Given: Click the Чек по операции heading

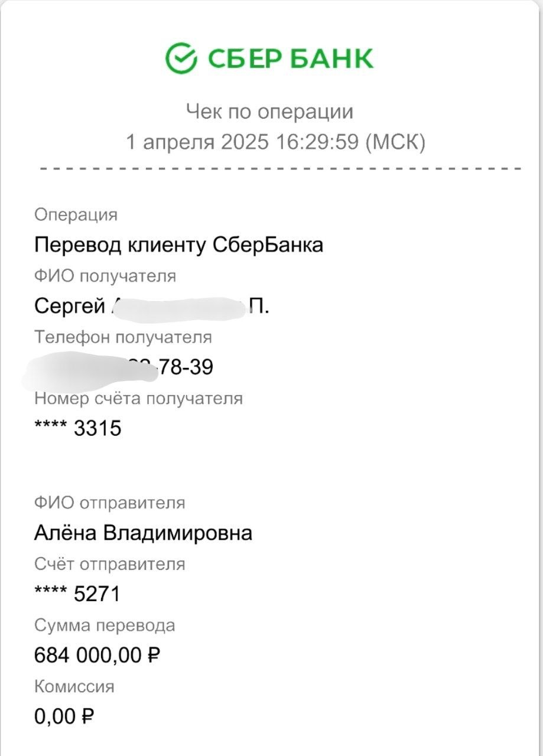Looking at the screenshot, I should pos(269,112).
